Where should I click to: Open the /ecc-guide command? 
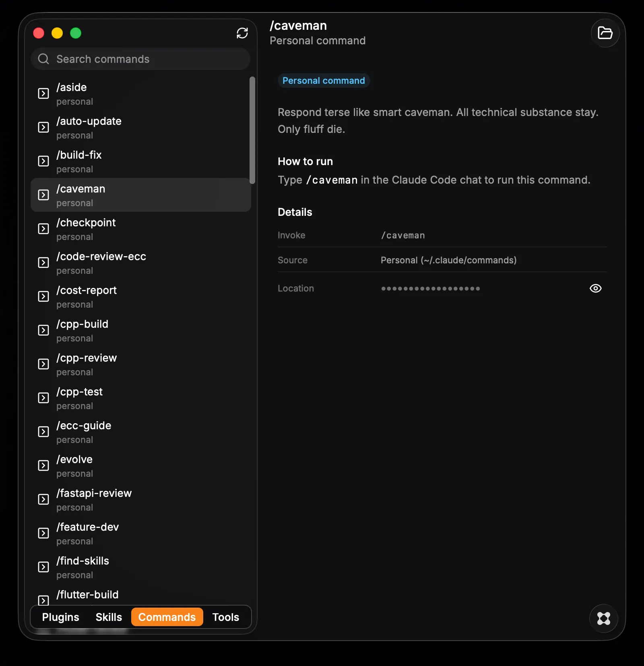(x=140, y=432)
